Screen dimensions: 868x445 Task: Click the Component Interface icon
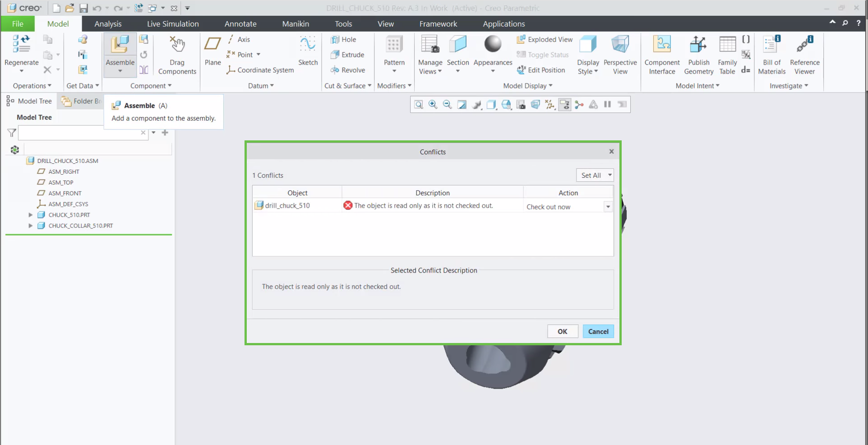662,44
